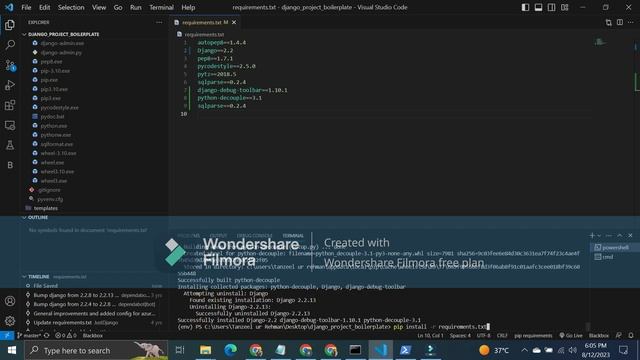This screenshot has height=360, width=640.
Task: Click the Windows taskbar search box
Action: pyautogui.click(x=96, y=350)
